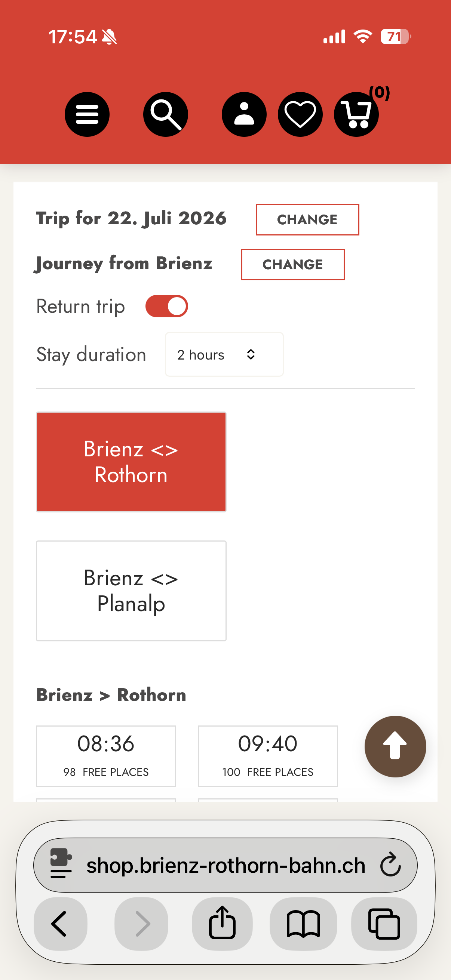
Task: Open the hamburger menu
Action: click(x=87, y=114)
